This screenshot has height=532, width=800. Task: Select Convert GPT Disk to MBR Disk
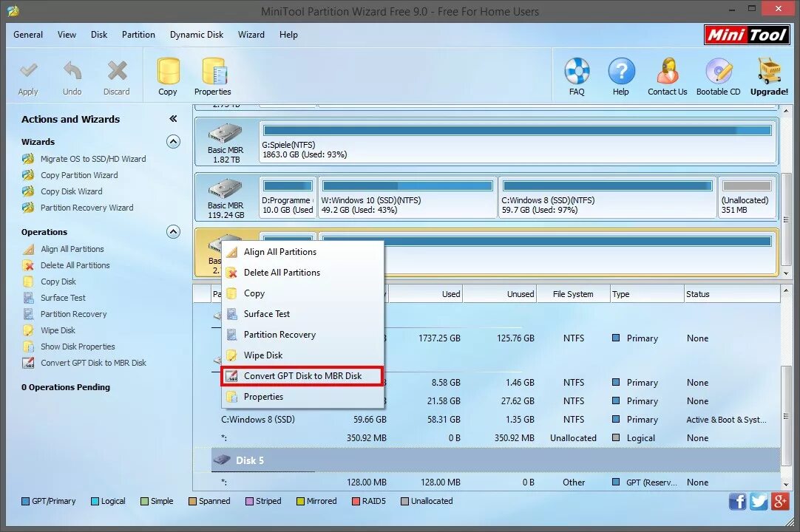point(302,375)
